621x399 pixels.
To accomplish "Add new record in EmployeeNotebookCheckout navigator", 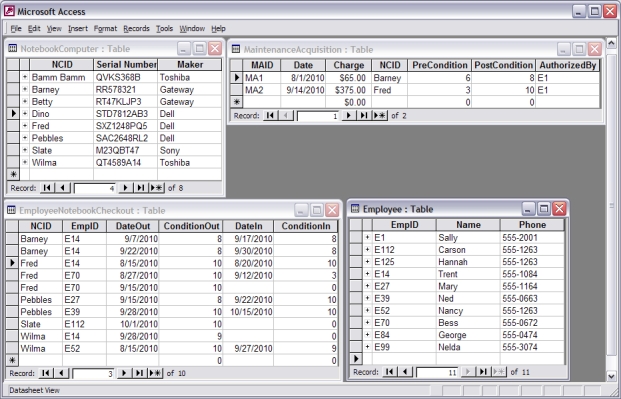I will tap(155, 373).
